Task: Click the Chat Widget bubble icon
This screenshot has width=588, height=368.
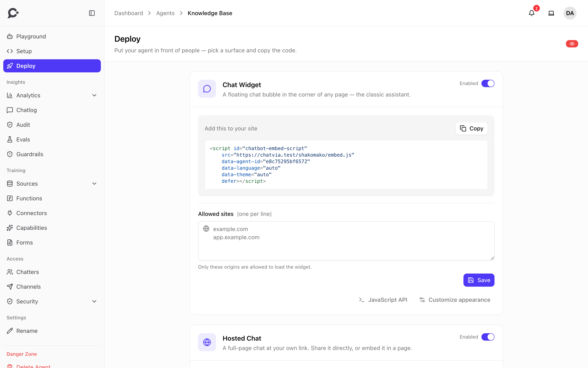Action: (x=207, y=89)
